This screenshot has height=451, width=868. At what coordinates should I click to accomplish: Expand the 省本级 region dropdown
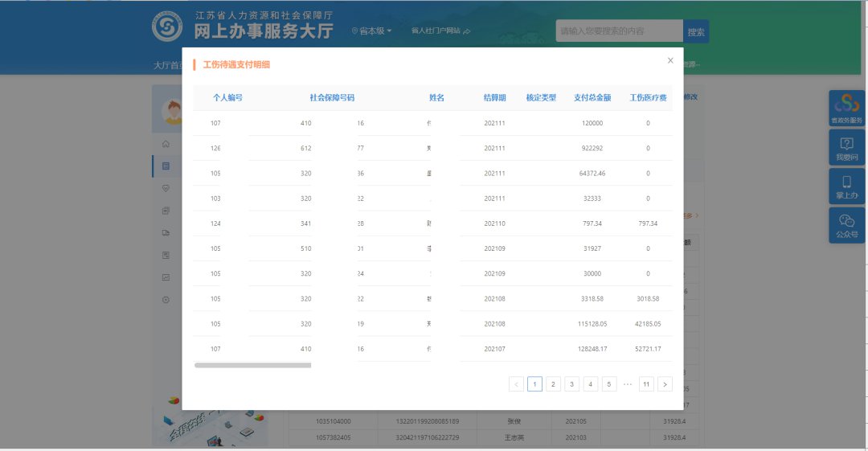(372, 31)
